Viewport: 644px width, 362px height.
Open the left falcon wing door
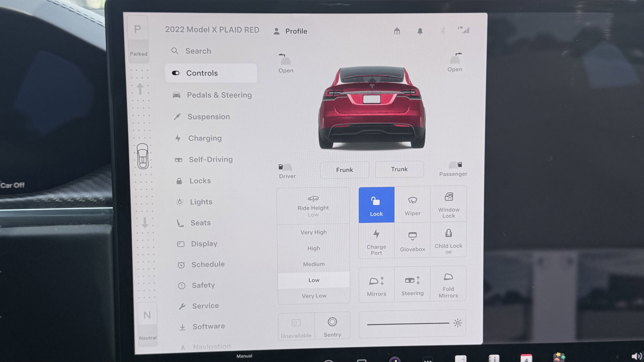click(x=286, y=64)
